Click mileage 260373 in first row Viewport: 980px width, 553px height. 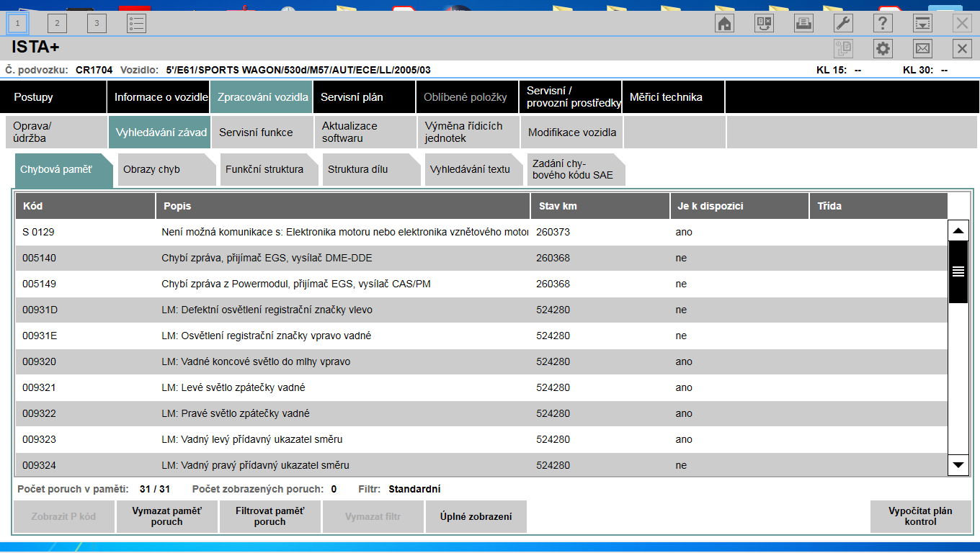[553, 233]
